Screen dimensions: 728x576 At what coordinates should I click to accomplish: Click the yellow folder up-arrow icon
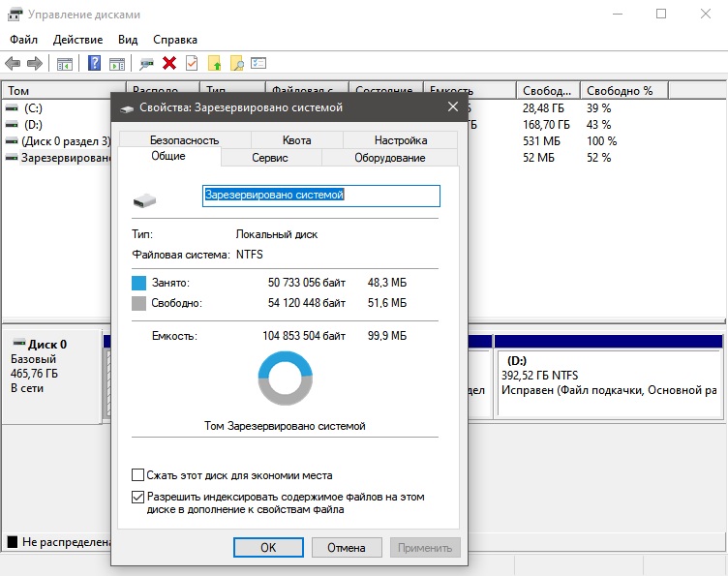tap(215, 63)
